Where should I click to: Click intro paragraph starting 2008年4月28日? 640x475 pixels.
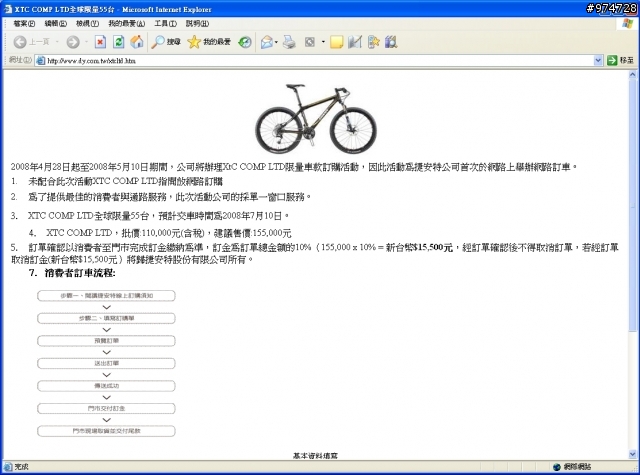point(295,167)
